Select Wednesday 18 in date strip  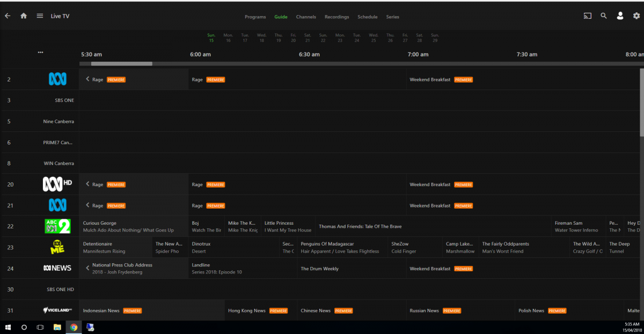click(x=261, y=38)
